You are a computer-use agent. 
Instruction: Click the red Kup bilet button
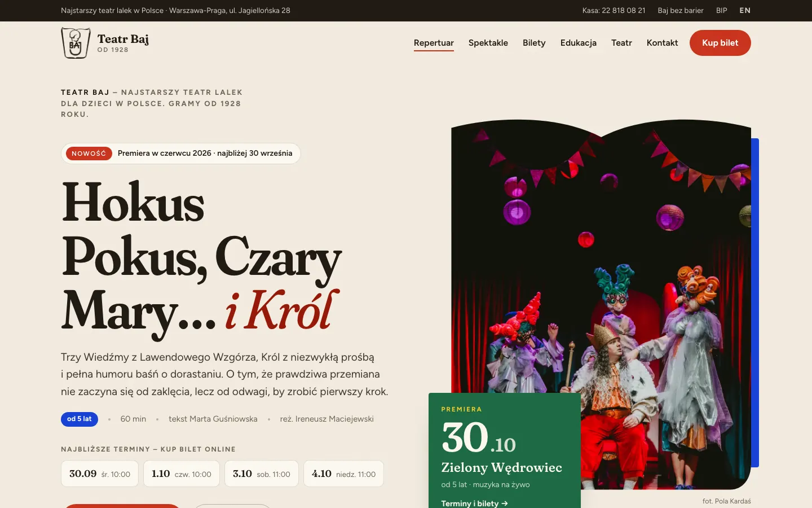pos(720,43)
